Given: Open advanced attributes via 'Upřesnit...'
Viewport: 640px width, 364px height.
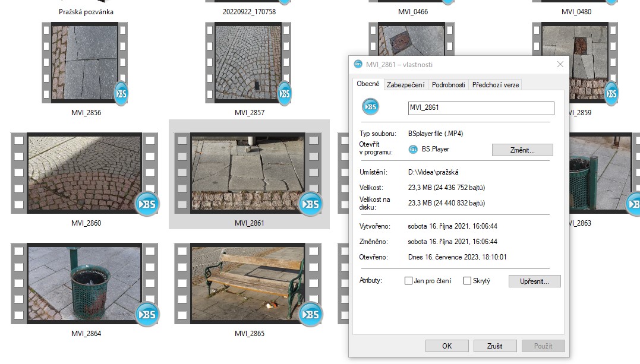Looking at the screenshot, I should [534, 281].
